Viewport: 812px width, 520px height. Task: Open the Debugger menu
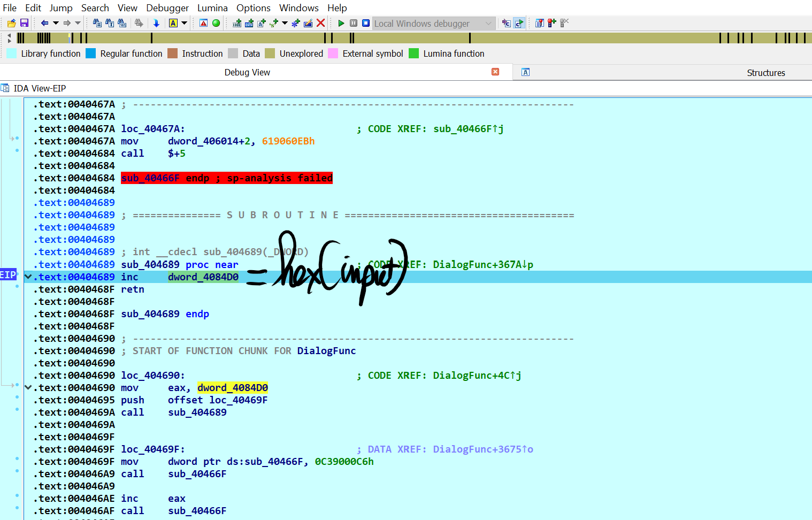pos(167,8)
